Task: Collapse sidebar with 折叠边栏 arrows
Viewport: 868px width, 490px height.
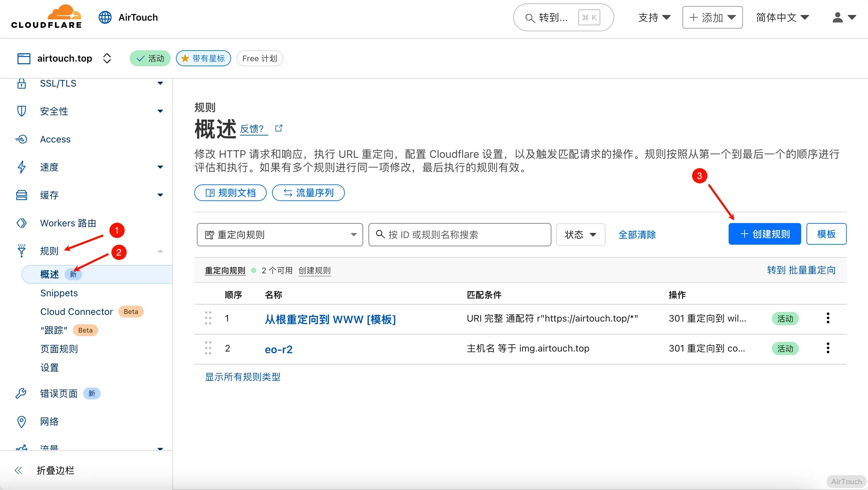Action: tap(19, 470)
